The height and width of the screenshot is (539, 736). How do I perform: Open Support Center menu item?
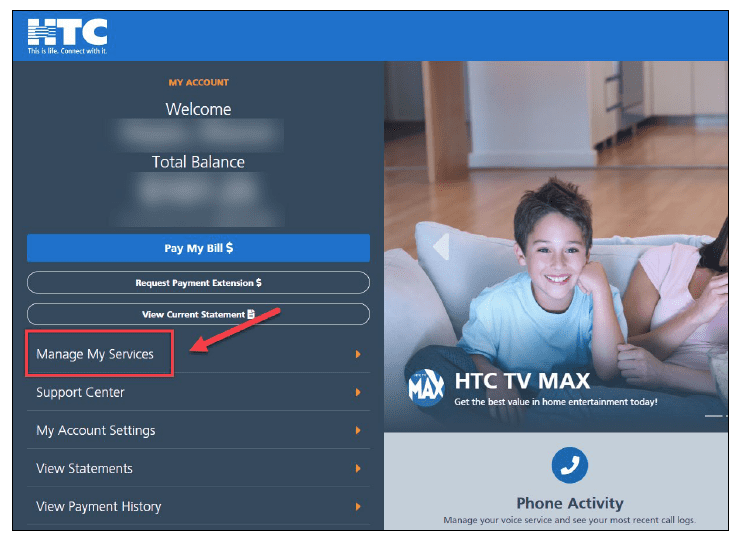pos(198,392)
